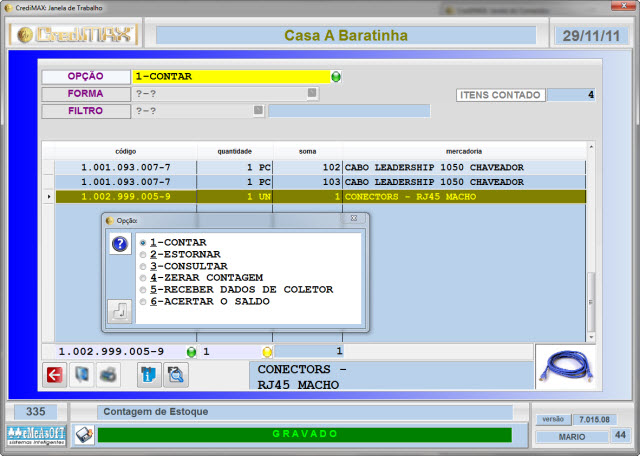The image size is (640, 456).
Task: Click the printer icon in bottom toolbar
Action: click(108, 375)
